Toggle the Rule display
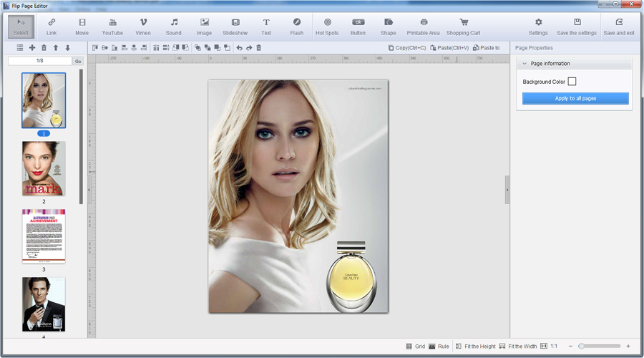The image size is (644, 358). coord(439,347)
